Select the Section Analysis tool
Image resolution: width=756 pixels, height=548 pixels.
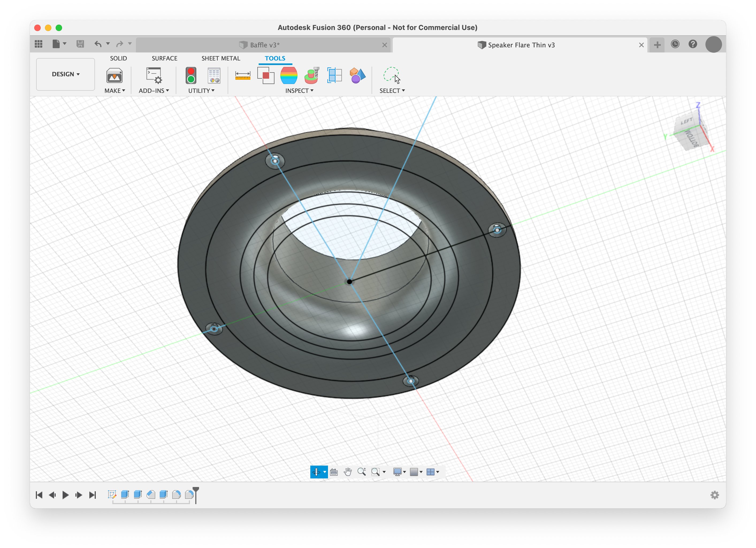pyautogui.click(x=335, y=76)
